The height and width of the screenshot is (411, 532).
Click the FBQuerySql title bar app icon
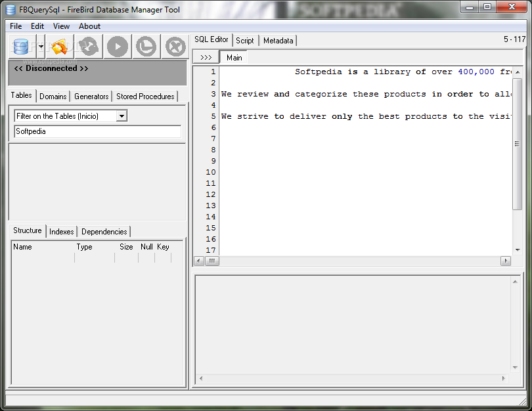11,10
